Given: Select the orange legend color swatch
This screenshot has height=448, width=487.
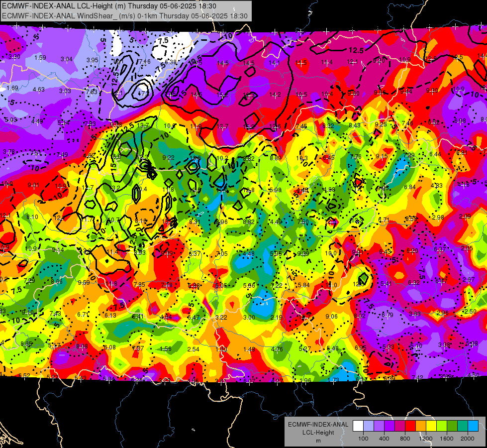Looking at the screenshot, I should 421,426.
